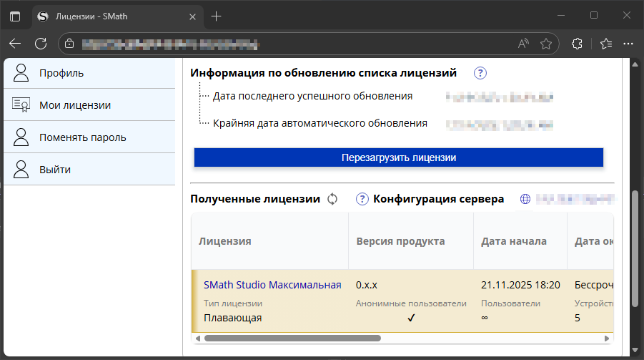Click the Пользователи ∞ value
This screenshot has width=644, height=360.
[x=485, y=318]
